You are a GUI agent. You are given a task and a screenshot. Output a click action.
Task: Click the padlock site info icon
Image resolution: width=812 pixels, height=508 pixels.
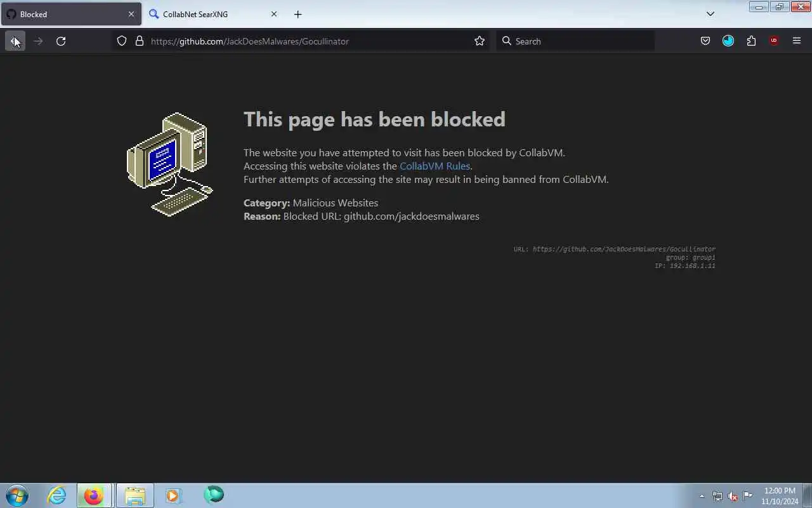[140, 41]
